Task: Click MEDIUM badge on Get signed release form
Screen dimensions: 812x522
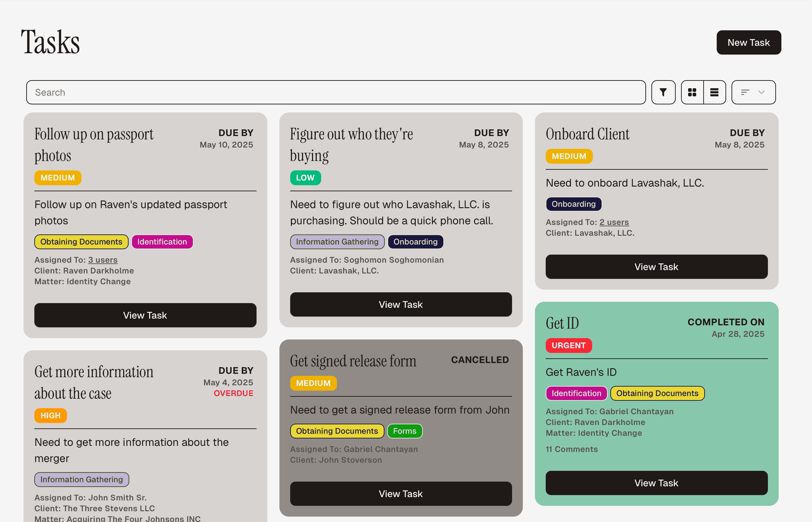Action: tap(313, 383)
